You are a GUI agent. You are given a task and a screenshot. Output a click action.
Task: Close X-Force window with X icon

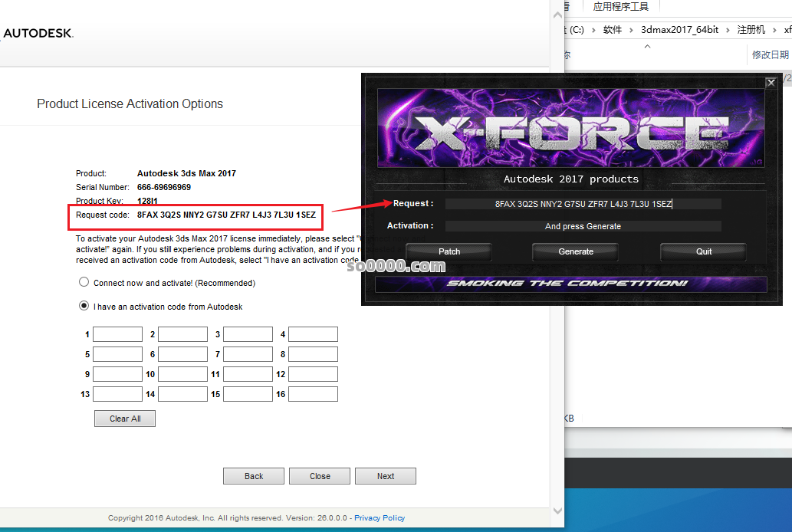point(771,82)
